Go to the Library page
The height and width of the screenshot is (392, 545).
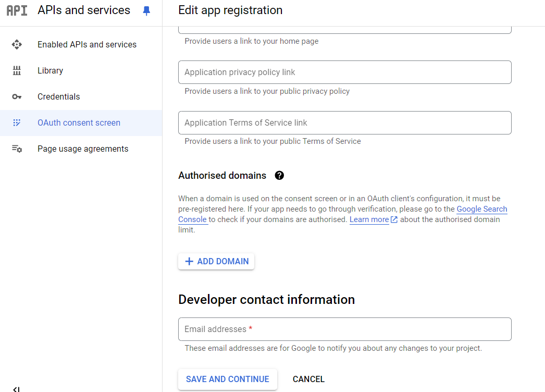tap(81, 70)
